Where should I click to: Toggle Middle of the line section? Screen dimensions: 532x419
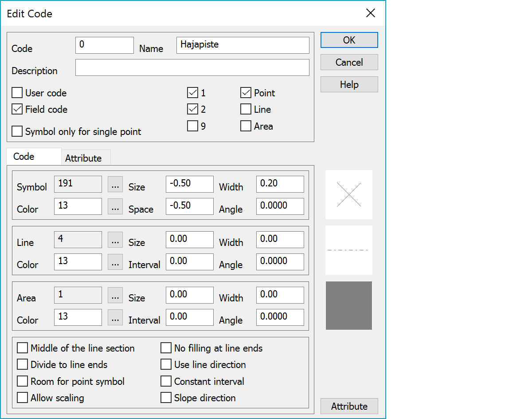[22, 348]
